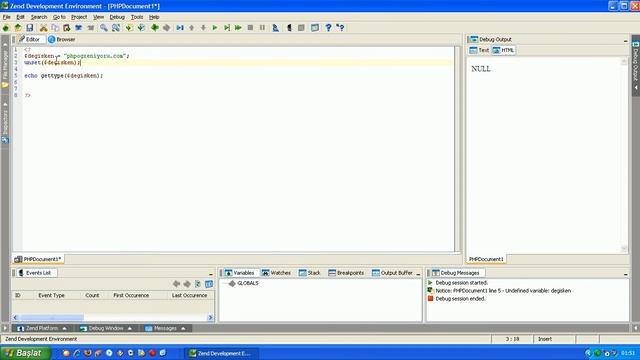Open the Edit menu
This screenshot has width=640, height=360.
[20, 17]
